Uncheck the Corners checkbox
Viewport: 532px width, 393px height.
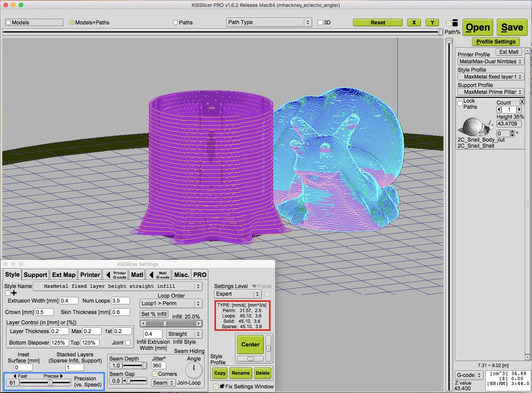point(155,374)
